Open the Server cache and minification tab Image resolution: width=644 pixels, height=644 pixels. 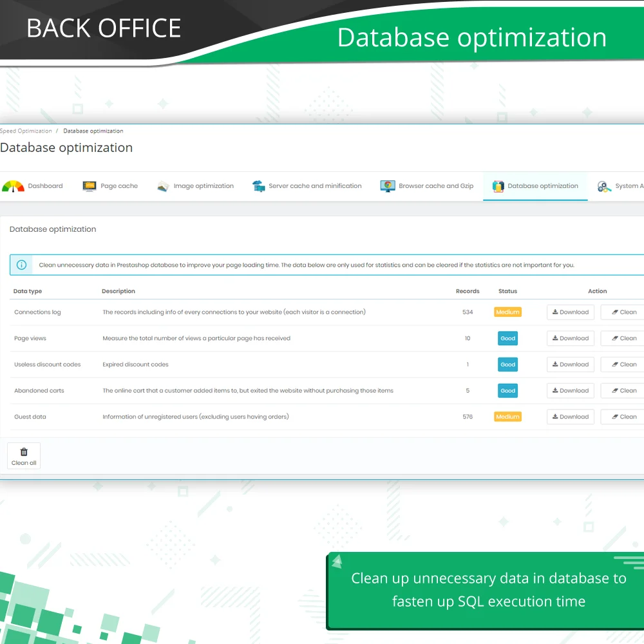[x=315, y=186]
